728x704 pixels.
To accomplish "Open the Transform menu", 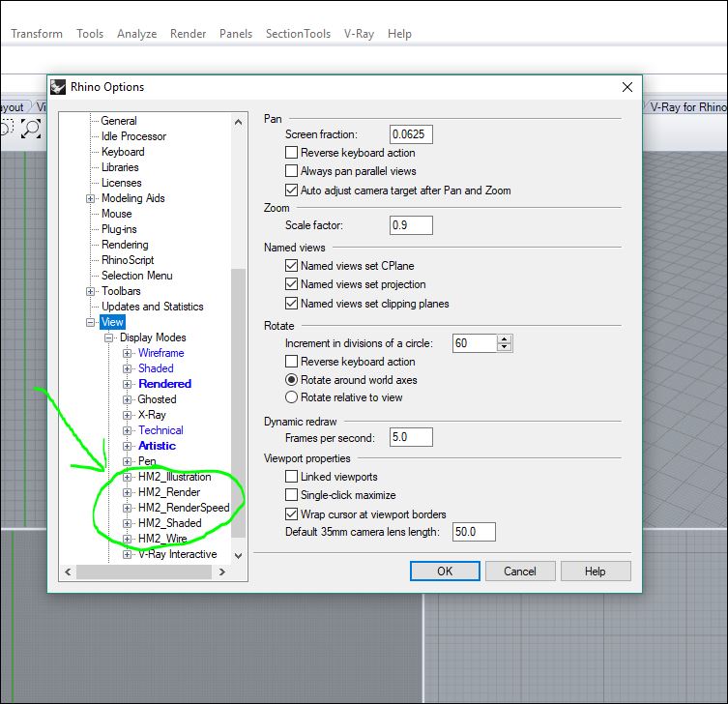I will (x=37, y=34).
